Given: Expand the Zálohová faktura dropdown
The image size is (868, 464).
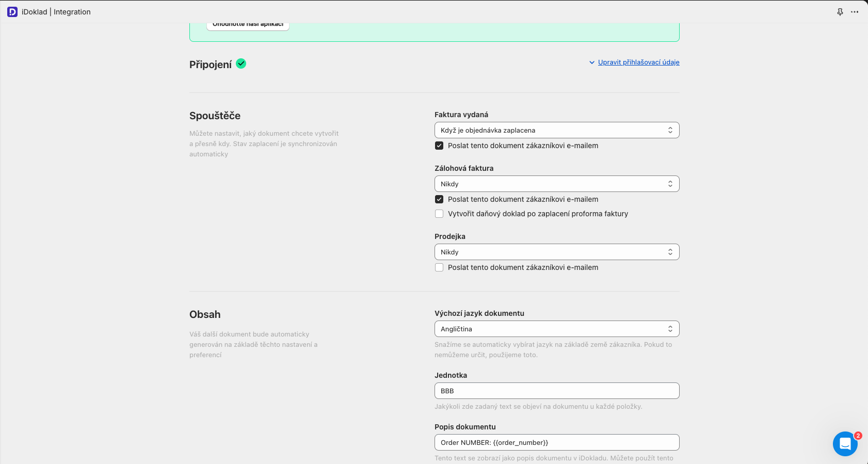Looking at the screenshot, I should pyautogui.click(x=556, y=184).
